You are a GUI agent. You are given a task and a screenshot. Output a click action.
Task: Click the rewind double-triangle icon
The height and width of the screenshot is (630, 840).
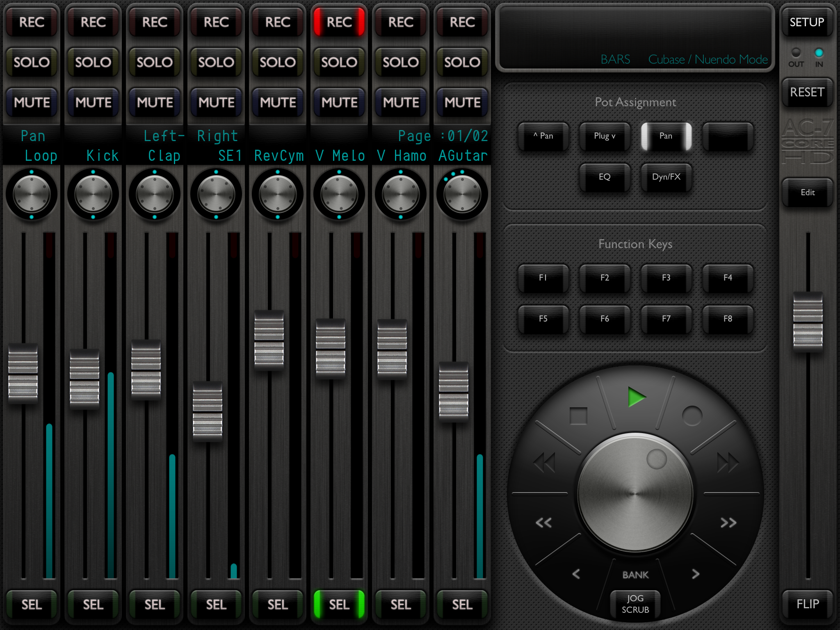(544, 463)
